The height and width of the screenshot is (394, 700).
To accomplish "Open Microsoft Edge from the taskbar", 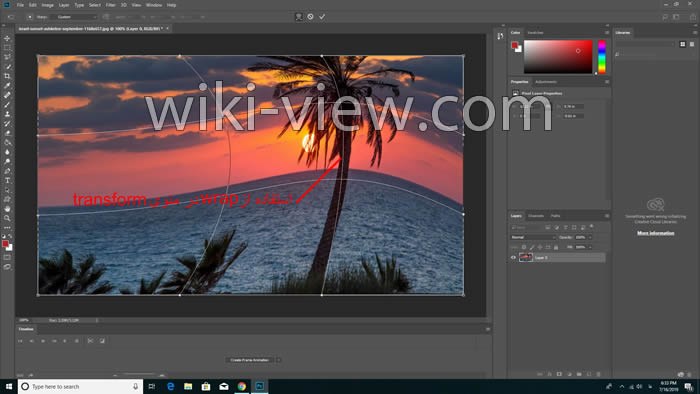I will coord(170,386).
